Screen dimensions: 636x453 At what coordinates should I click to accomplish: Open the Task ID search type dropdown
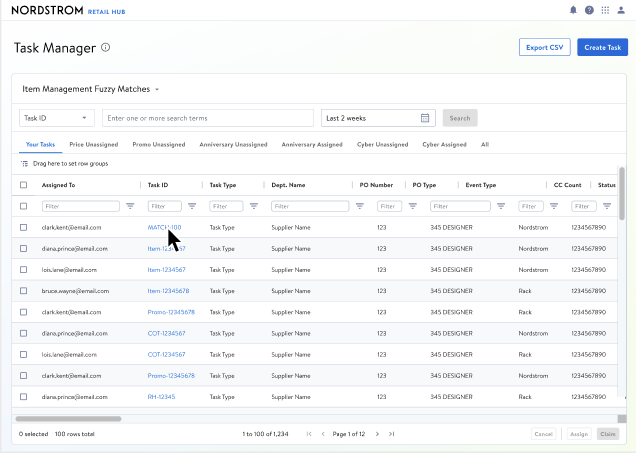(57, 118)
